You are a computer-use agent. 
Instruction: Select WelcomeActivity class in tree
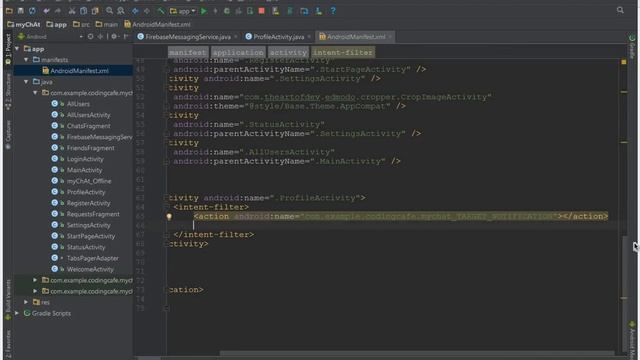[x=90, y=269]
